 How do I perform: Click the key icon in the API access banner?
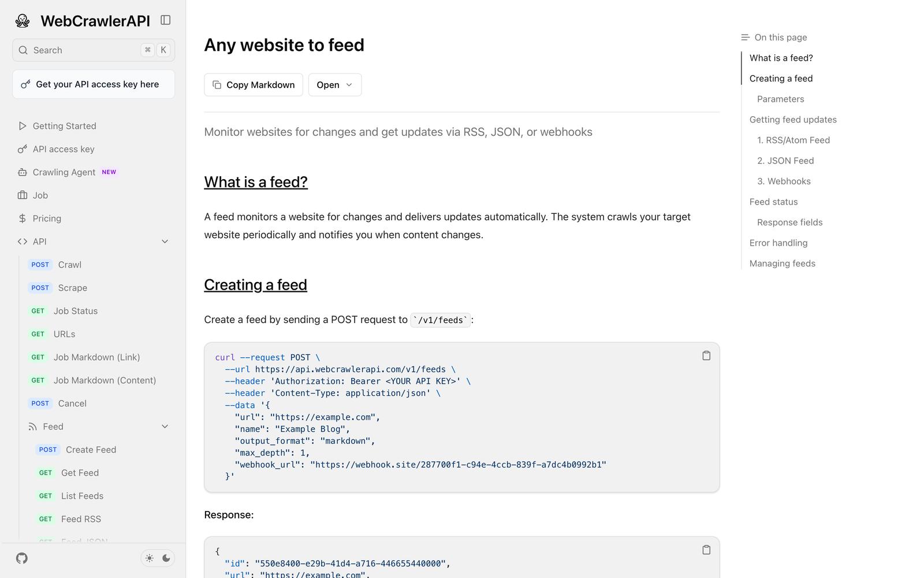25,84
